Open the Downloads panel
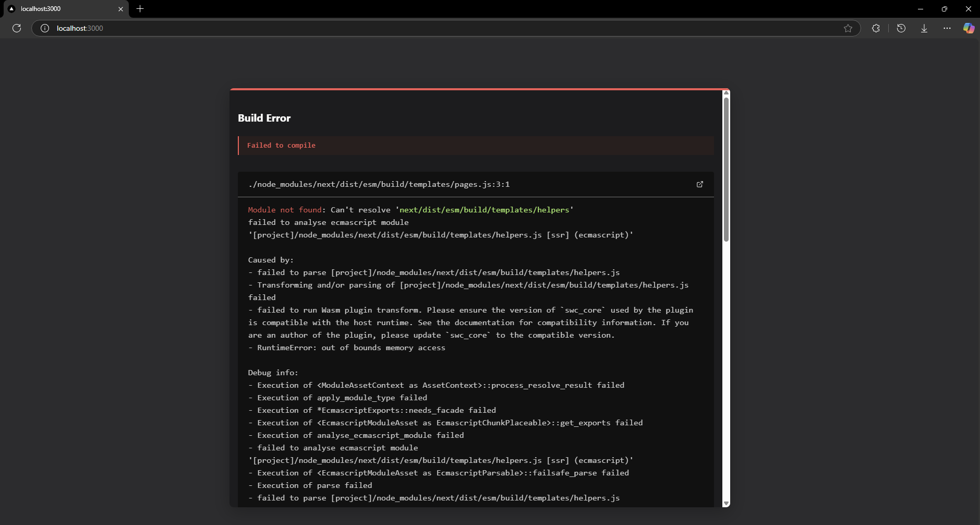The width and height of the screenshot is (980, 525). click(924, 28)
